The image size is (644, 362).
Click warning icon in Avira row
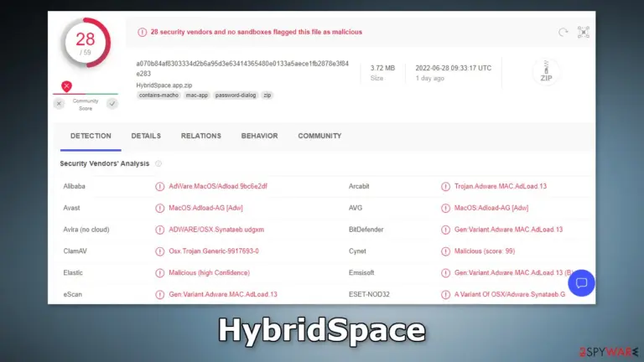click(x=160, y=230)
